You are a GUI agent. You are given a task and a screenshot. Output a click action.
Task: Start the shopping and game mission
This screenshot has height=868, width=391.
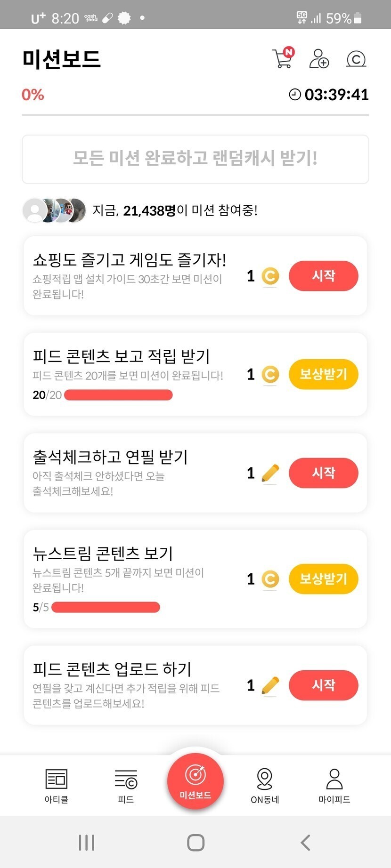click(323, 276)
